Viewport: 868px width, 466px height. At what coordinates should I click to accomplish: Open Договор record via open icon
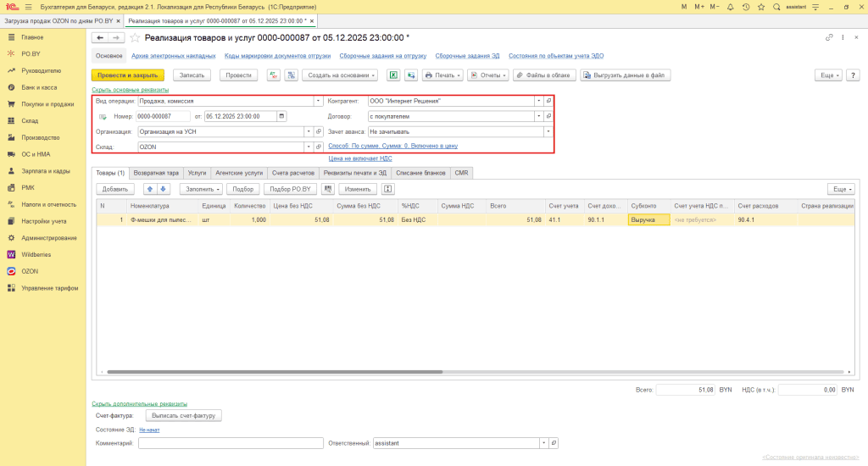(x=548, y=116)
